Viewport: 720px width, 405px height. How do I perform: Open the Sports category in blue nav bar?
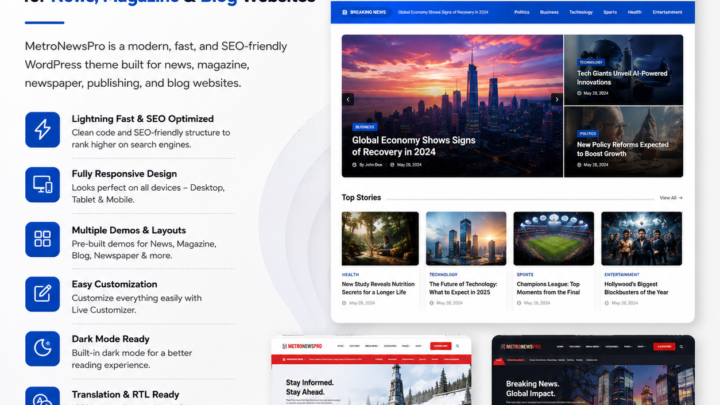(x=610, y=12)
